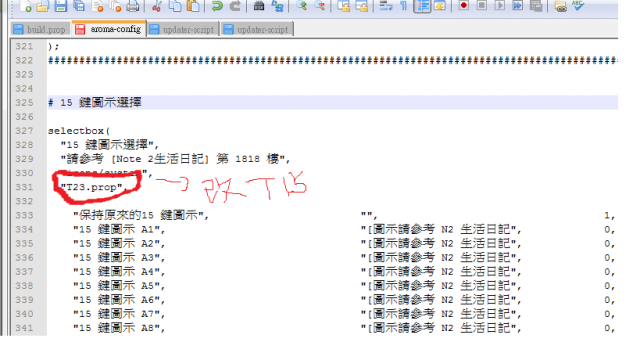The image size is (640, 360).
Task: Toggle show all characters pilcrow icon
Action: click(x=403, y=6)
